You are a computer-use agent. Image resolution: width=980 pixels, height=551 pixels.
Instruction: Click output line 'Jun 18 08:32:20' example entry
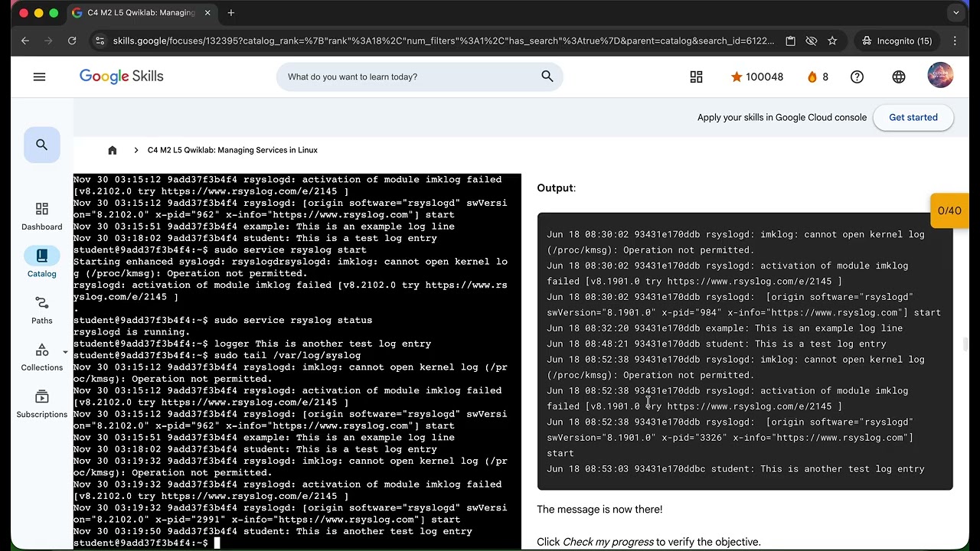coord(724,328)
